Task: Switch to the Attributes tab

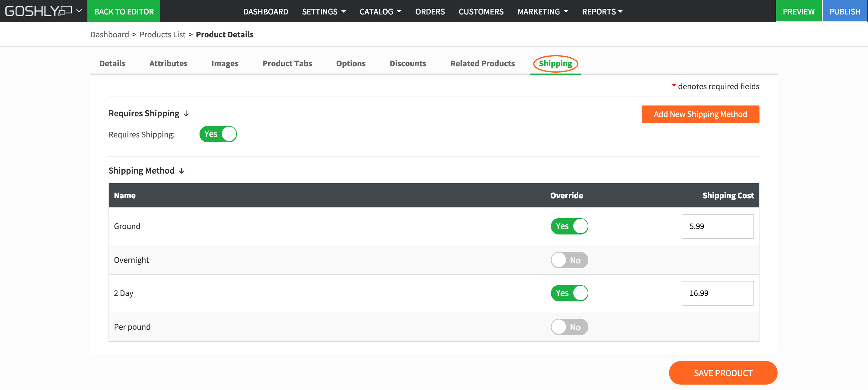Action: [x=168, y=63]
